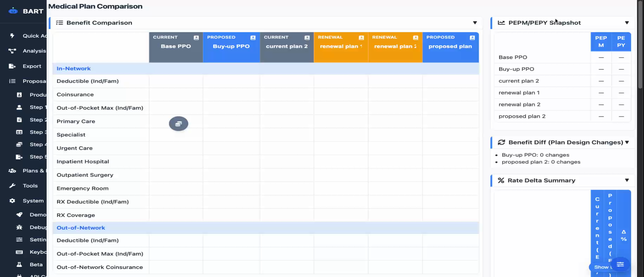
Task: Click the Out-of-Network section heading
Action: 81,228
